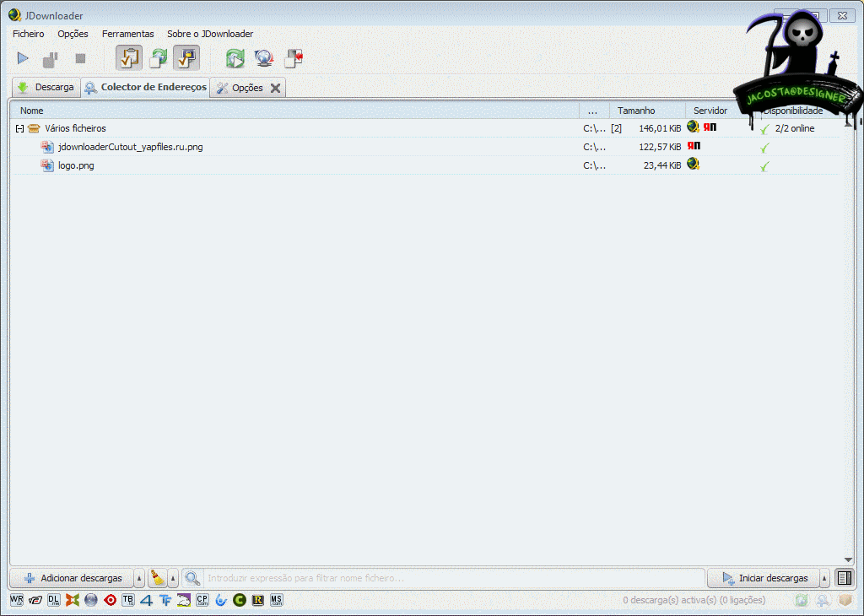This screenshot has height=616, width=864.
Task: Click the stop downloads square icon
Action: 80,58
